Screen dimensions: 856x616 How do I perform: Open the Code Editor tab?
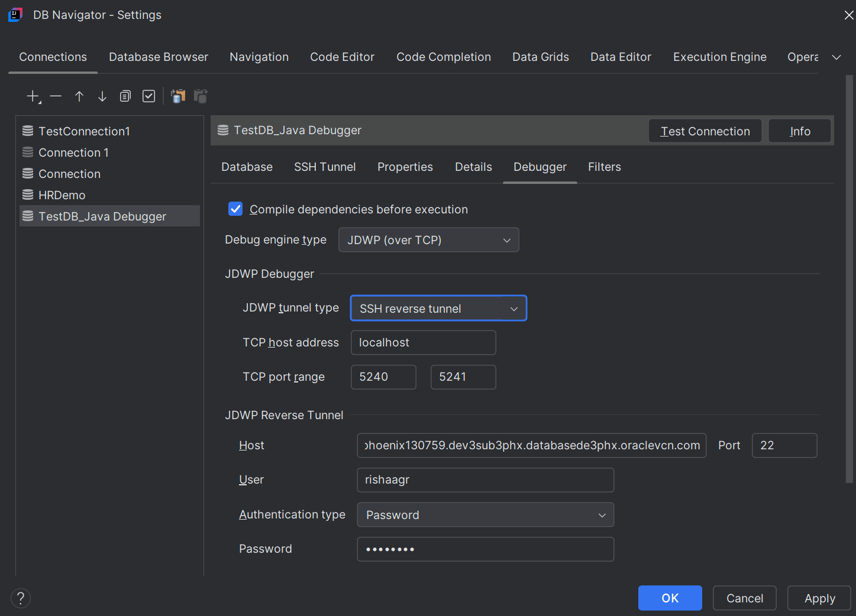click(x=343, y=57)
